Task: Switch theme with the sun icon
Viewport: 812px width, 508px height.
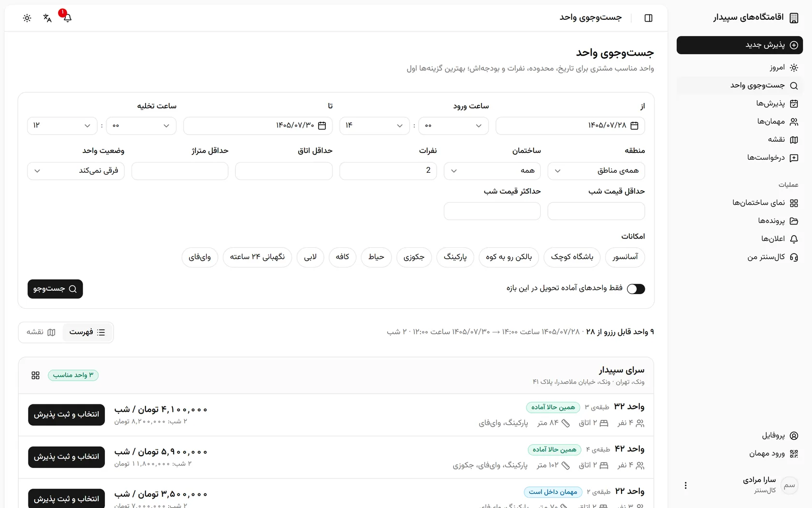Action: click(27, 18)
